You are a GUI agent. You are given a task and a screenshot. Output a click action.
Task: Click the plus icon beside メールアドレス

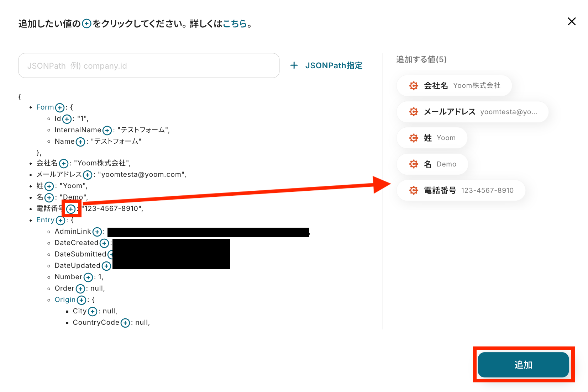click(88, 175)
